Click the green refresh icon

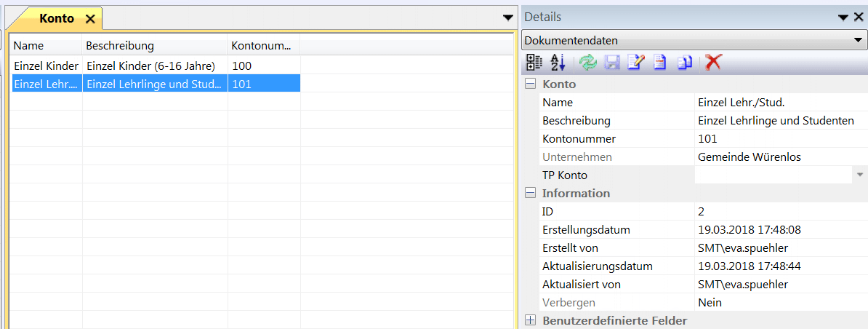pyautogui.click(x=587, y=63)
